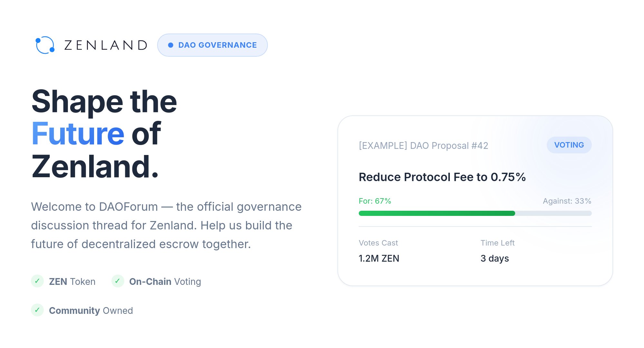Screen dimensions: 644x348
Task: Click the On-Chain Voting feature label
Action: [165, 282]
